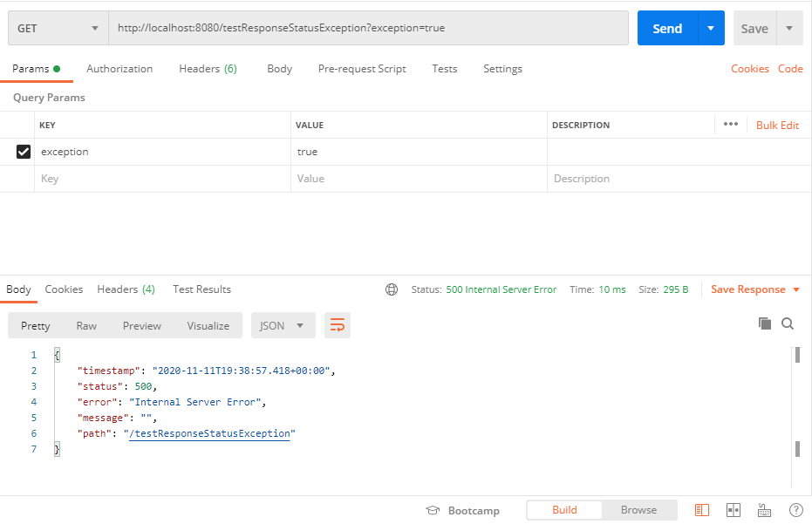The width and height of the screenshot is (812, 524).
Task: Uncheck the exception query param checkbox
Action: tap(24, 152)
